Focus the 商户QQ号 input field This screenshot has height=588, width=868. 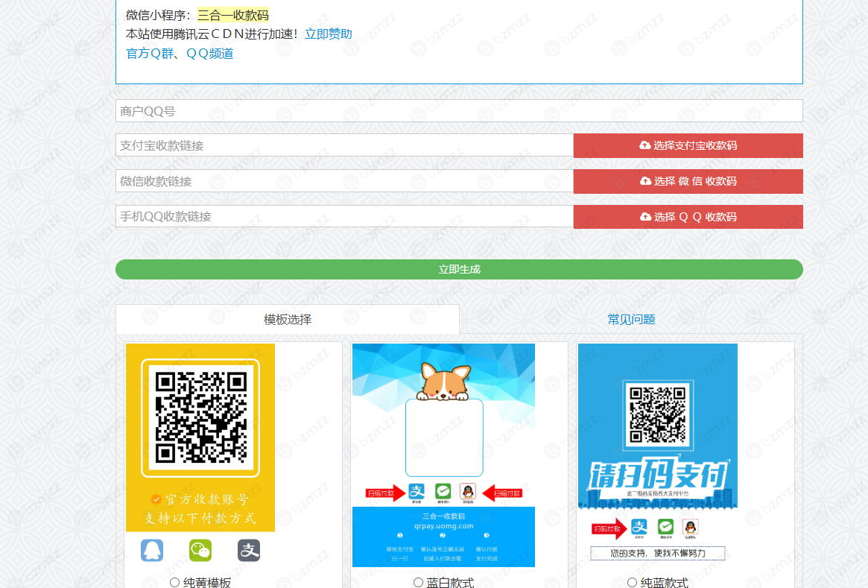click(x=459, y=111)
